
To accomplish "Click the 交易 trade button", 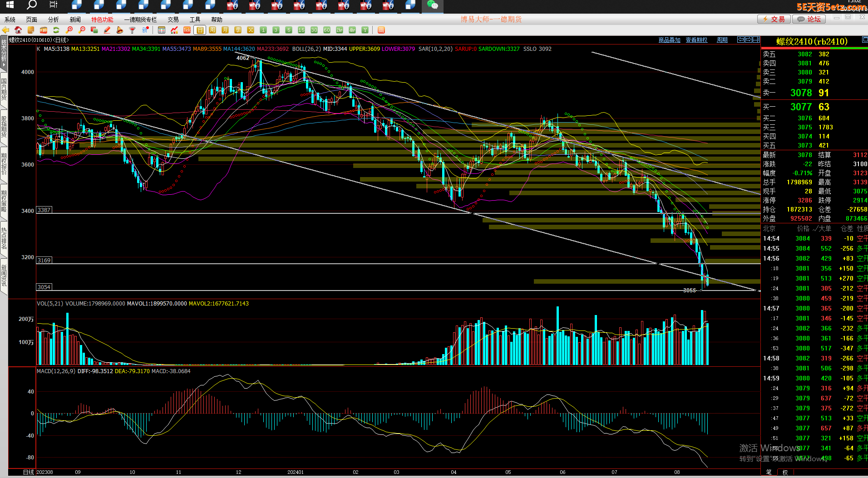I will 774,19.
